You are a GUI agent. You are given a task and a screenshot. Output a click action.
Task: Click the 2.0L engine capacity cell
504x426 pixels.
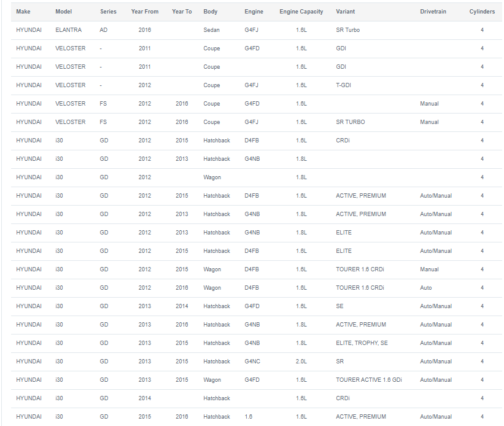[x=301, y=362]
